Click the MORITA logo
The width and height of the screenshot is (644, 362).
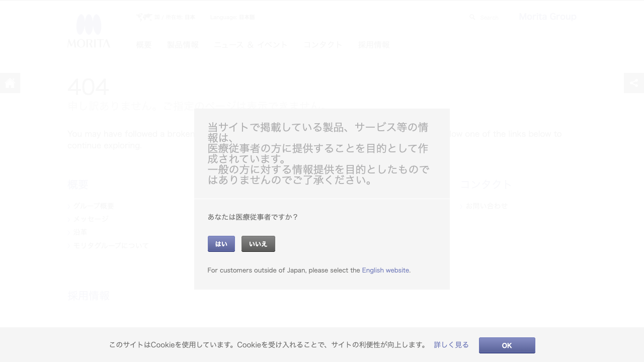89,30
